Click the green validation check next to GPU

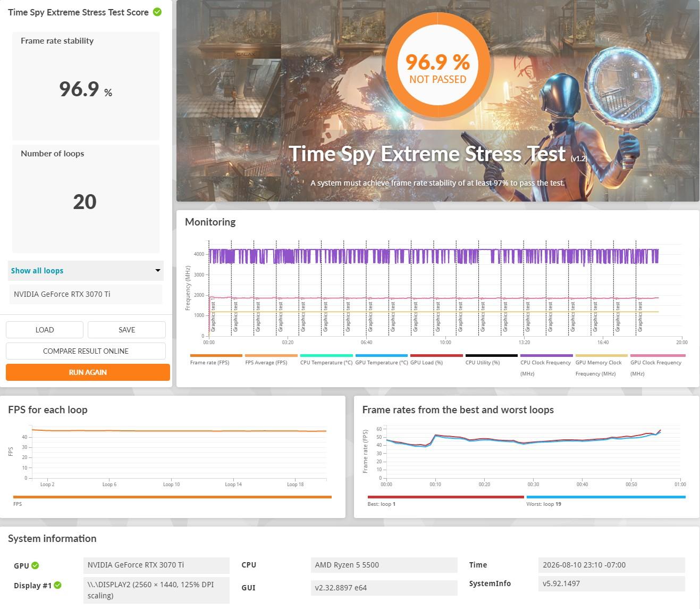[35, 565]
